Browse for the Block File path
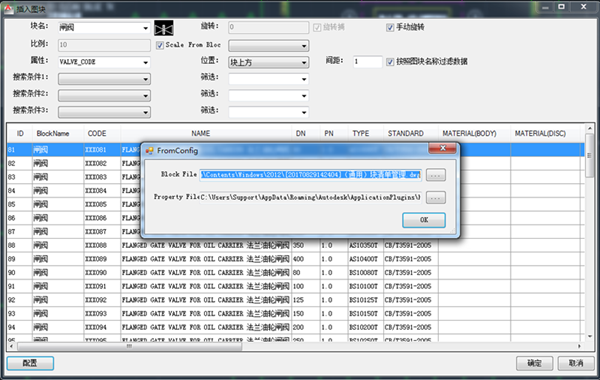Viewport: 600px width, 380px height. [x=435, y=175]
